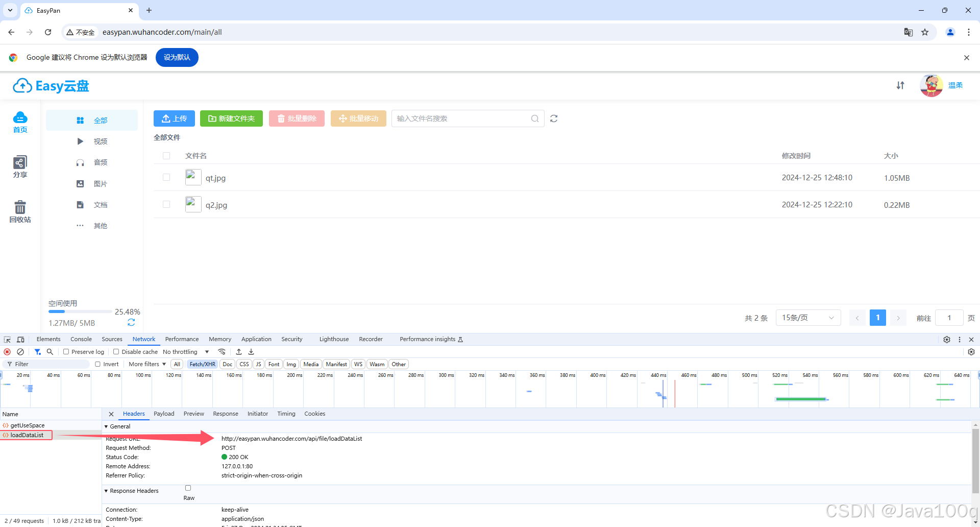Viewport: 980px width, 527px height.
Task: Open the No throttling dropdown
Action: coord(186,352)
